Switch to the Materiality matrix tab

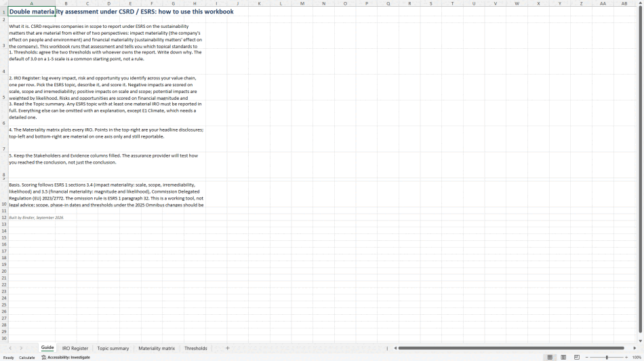(157, 348)
